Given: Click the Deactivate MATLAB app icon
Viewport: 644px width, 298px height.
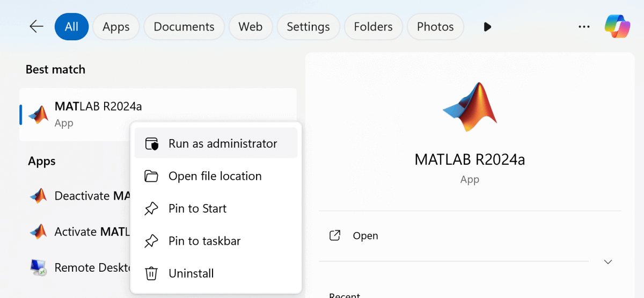Looking at the screenshot, I should tap(38, 196).
